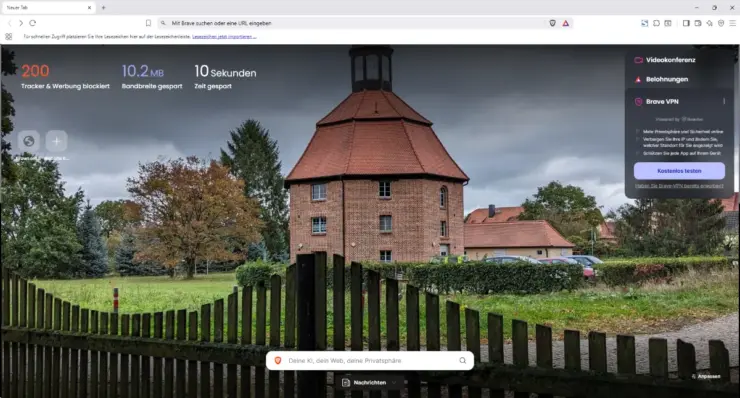This screenshot has height=398, width=740.
Task: Open the Brave Wallet icon in toolbar
Action: point(698,23)
